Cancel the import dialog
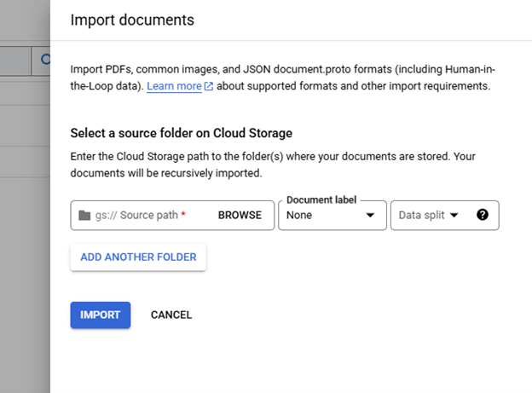The image size is (532, 393). coord(171,315)
